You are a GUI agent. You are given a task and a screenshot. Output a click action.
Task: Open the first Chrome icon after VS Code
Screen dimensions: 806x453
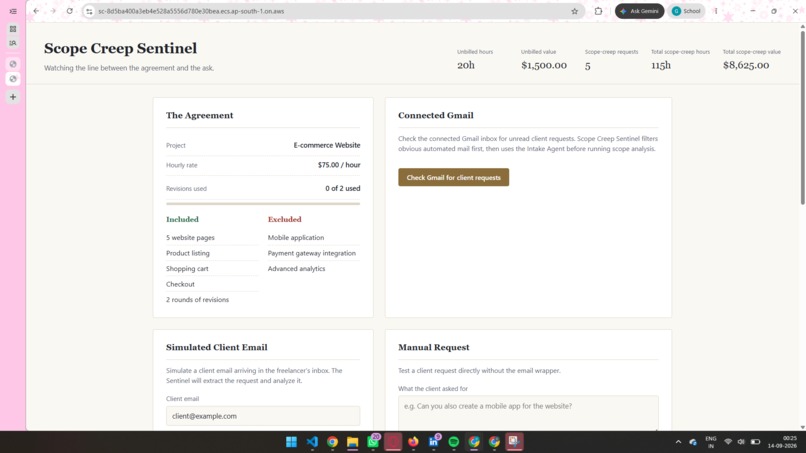[332, 442]
